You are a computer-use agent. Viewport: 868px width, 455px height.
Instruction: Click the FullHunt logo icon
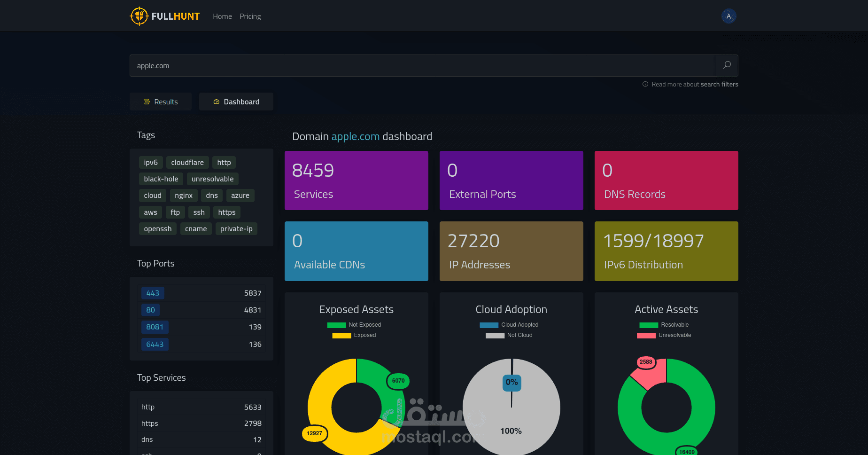coord(139,16)
